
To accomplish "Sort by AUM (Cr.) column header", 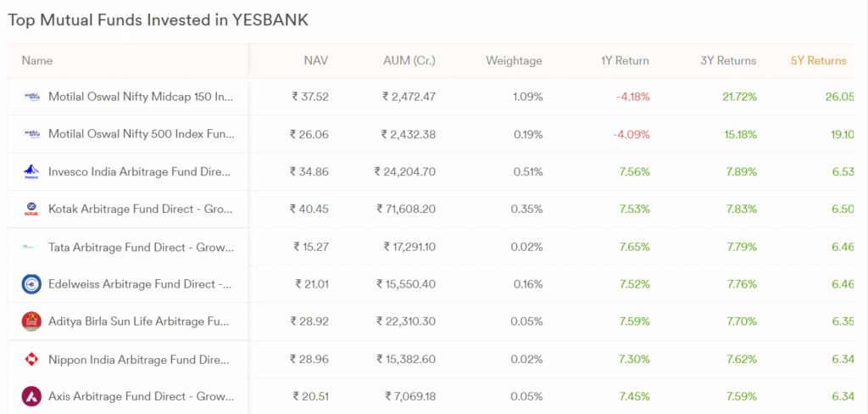I will pyautogui.click(x=409, y=61).
